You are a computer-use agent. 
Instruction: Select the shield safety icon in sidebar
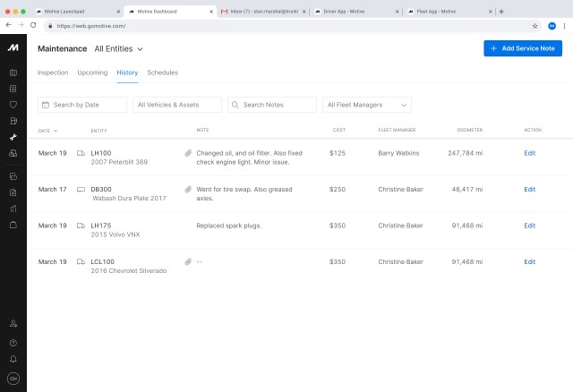tap(13, 105)
